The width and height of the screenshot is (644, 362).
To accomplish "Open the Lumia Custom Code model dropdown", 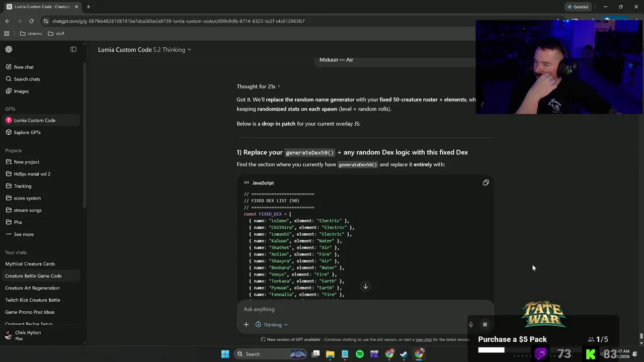I will click(145, 50).
